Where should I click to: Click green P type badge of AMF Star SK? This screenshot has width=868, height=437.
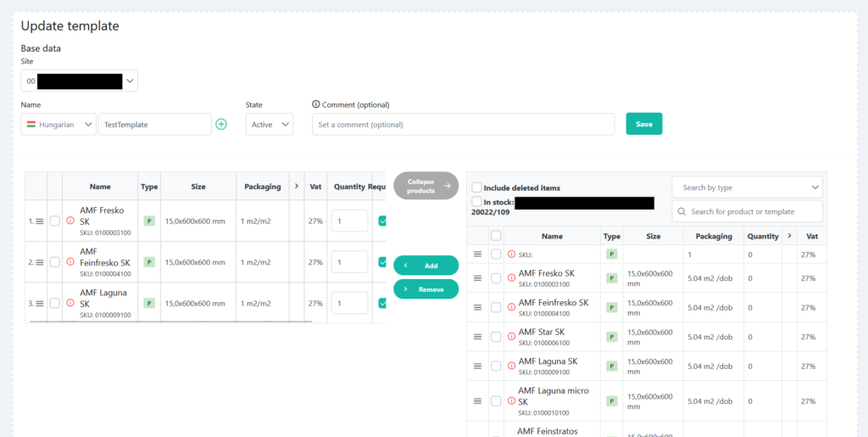pyautogui.click(x=612, y=336)
